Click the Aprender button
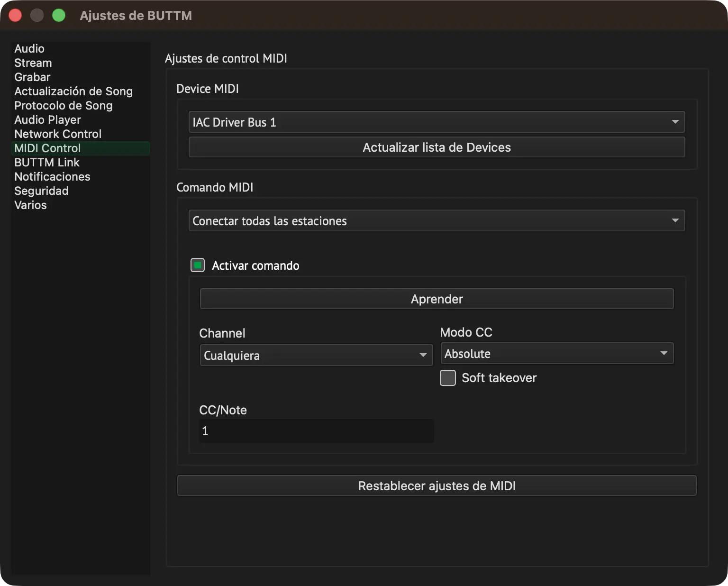 coord(437,299)
